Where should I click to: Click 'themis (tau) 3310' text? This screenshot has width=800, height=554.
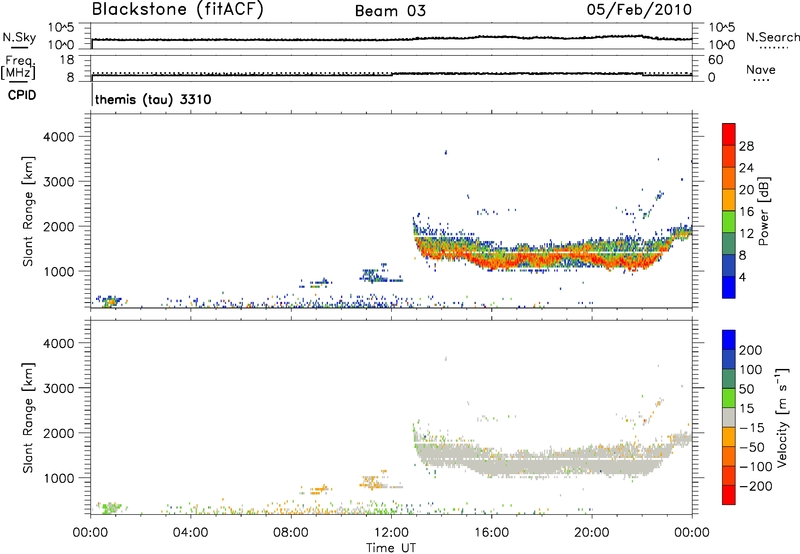(x=153, y=99)
